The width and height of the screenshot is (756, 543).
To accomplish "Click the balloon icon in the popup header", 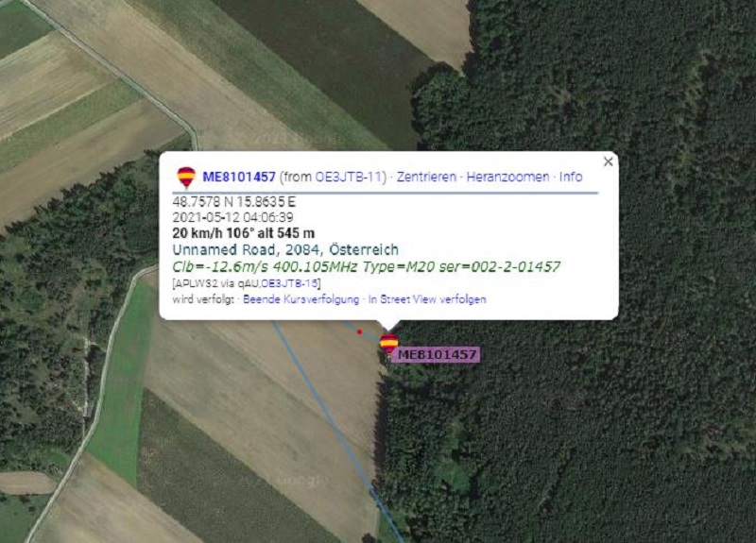I will click(186, 177).
